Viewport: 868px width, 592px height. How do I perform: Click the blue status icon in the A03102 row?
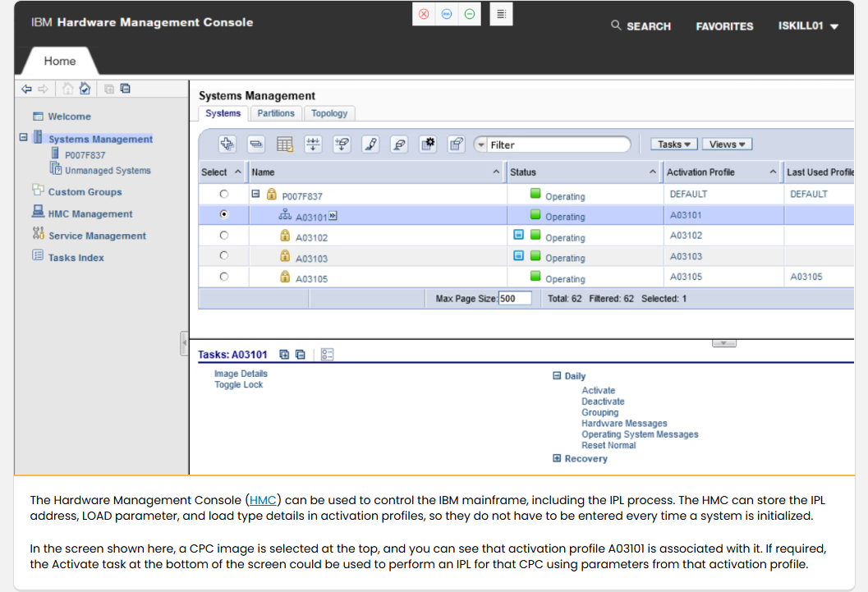(x=519, y=235)
